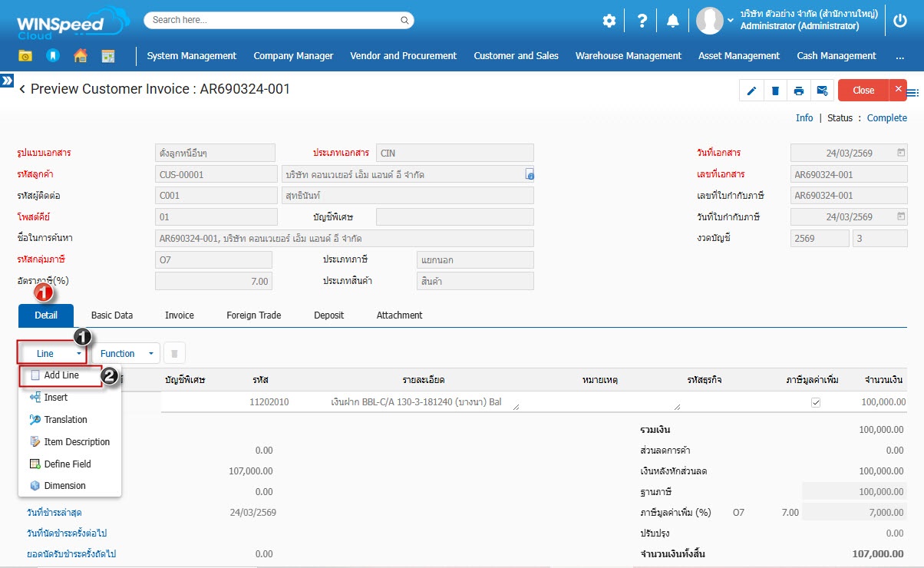Switch to the Basic Data tab
Screen dimensions: 924x568
click(x=112, y=315)
